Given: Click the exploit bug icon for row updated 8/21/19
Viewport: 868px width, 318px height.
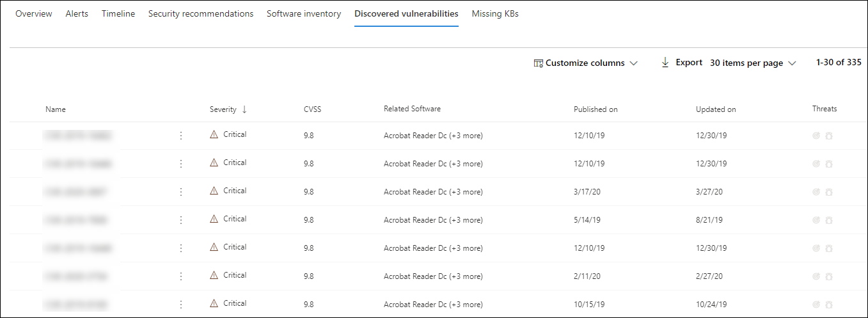Looking at the screenshot, I should click(829, 220).
